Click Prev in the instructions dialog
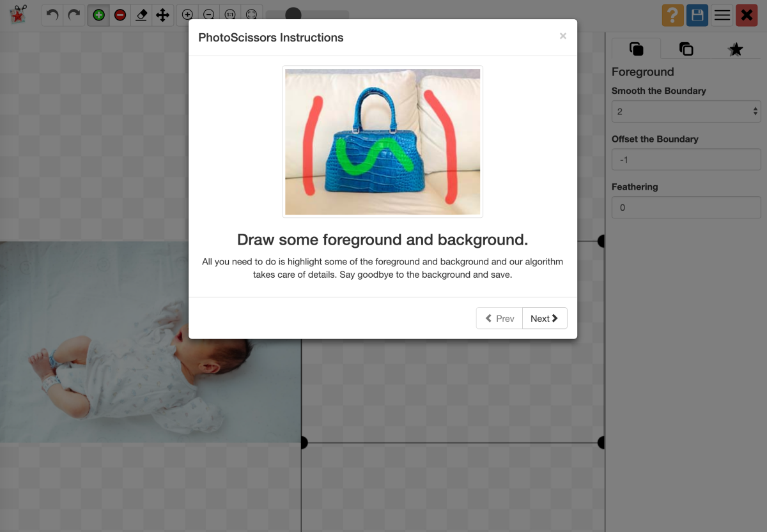Viewport: 767px width, 532px height. point(499,318)
